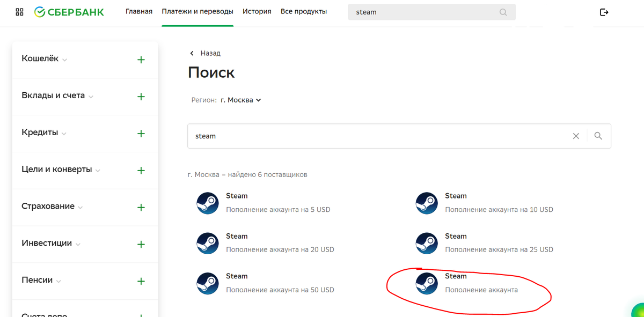Image resolution: width=644 pixels, height=317 pixels.
Task: Click найдено 6 поставщиков text
Action: [x=267, y=175]
